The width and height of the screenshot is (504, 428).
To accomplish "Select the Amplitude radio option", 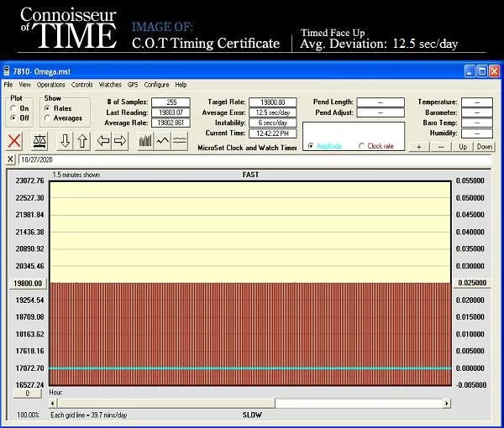I will click(x=311, y=146).
